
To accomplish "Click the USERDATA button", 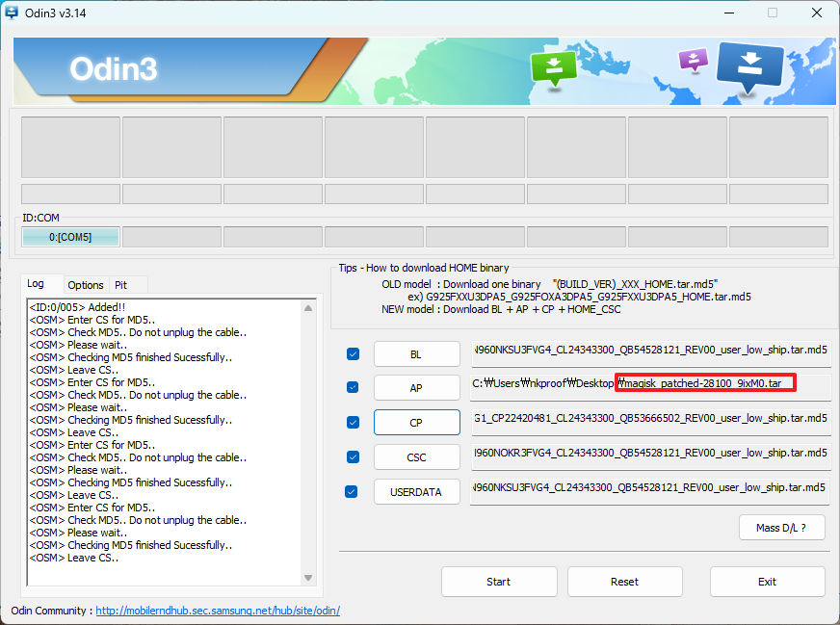I will point(416,492).
